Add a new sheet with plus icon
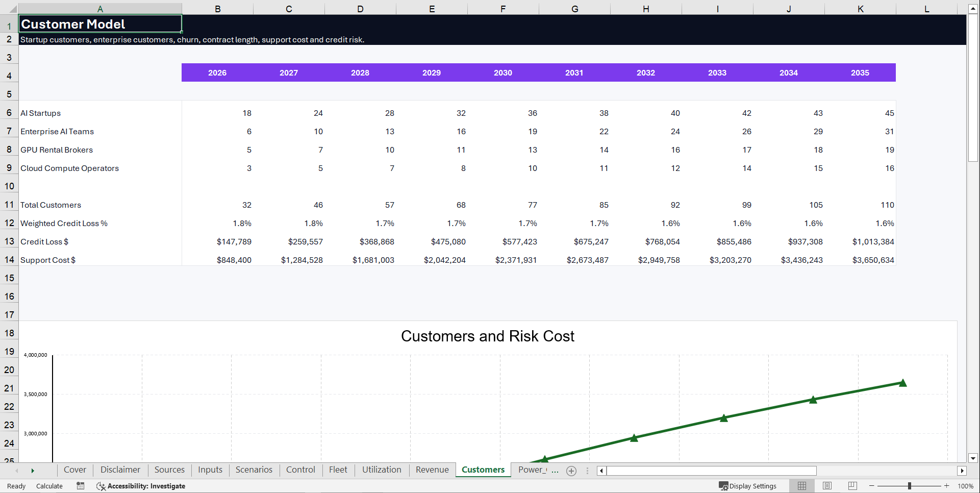 [571, 471]
